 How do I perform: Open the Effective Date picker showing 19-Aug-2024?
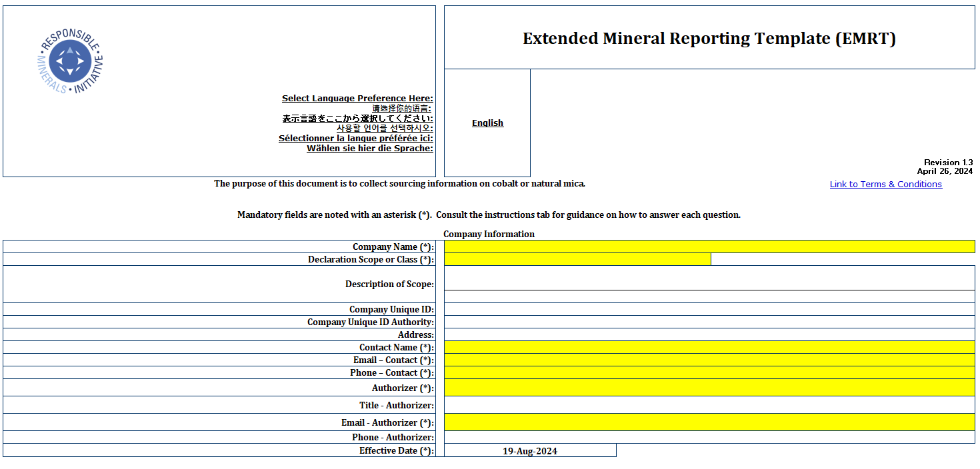pyautogui.click(x=530, y=450)
